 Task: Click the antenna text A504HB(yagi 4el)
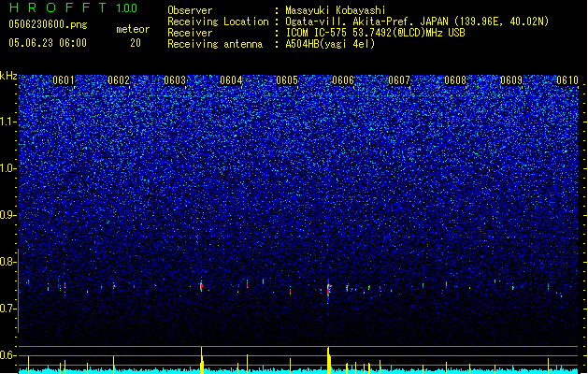[x=330, y=44]
